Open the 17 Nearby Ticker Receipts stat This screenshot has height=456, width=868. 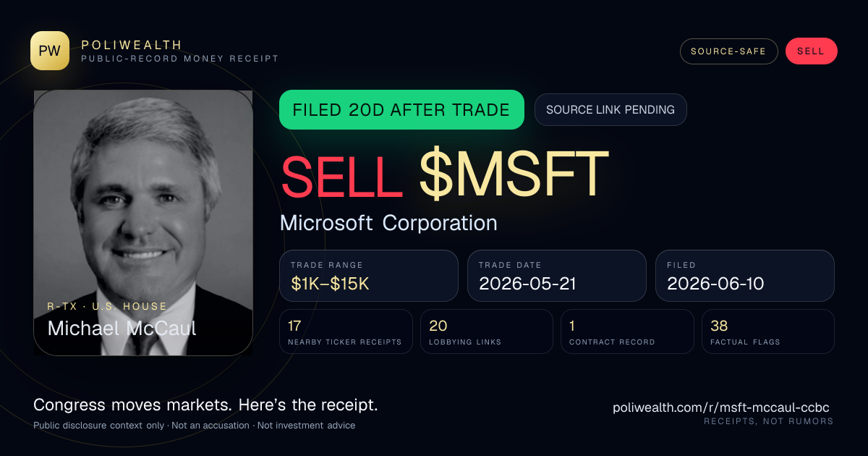pos(346,332)
